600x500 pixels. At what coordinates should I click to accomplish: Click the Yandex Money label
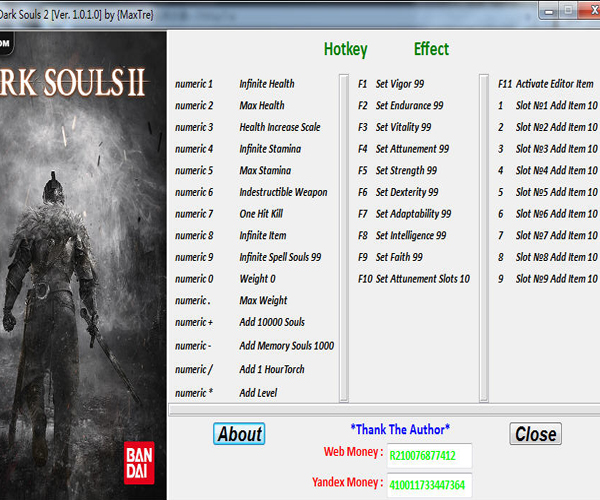(x=347, y=482)
